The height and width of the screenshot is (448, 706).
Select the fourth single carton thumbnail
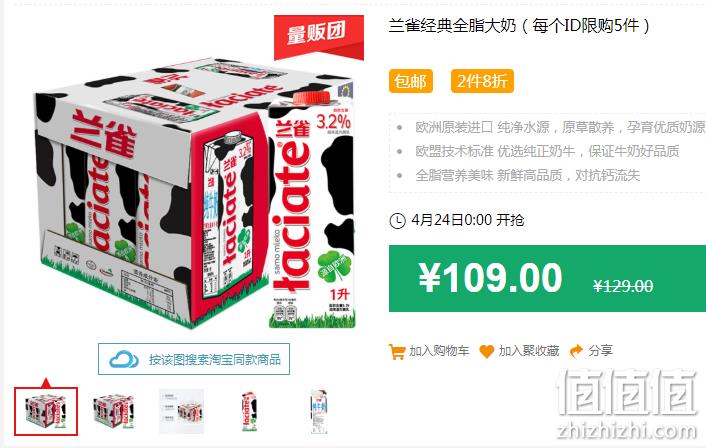click(x=249, y=411)
